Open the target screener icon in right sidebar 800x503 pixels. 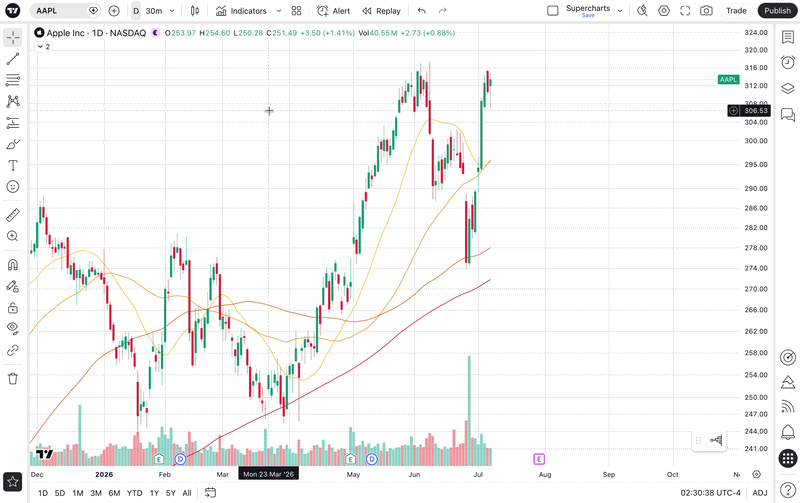pos(788,357)
